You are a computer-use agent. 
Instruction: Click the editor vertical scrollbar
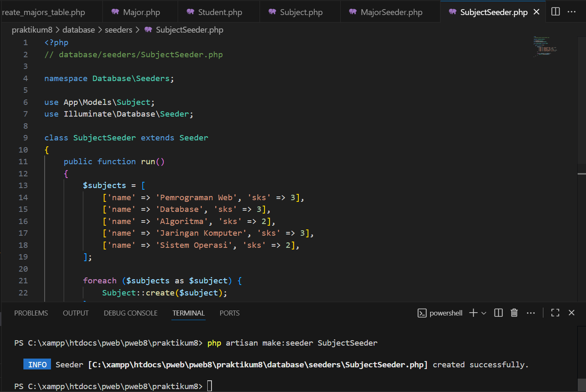coord(581,100)
